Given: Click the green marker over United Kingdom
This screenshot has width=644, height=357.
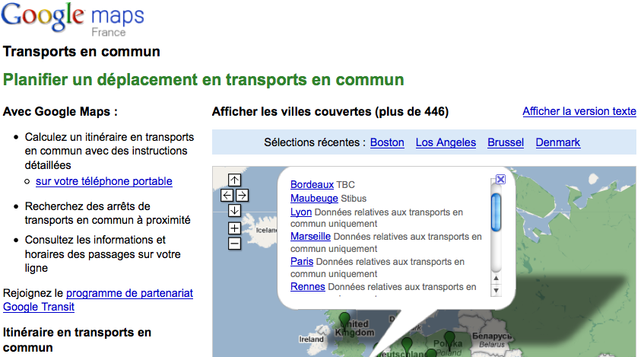Looking at the screenshot, I should 344,320.
